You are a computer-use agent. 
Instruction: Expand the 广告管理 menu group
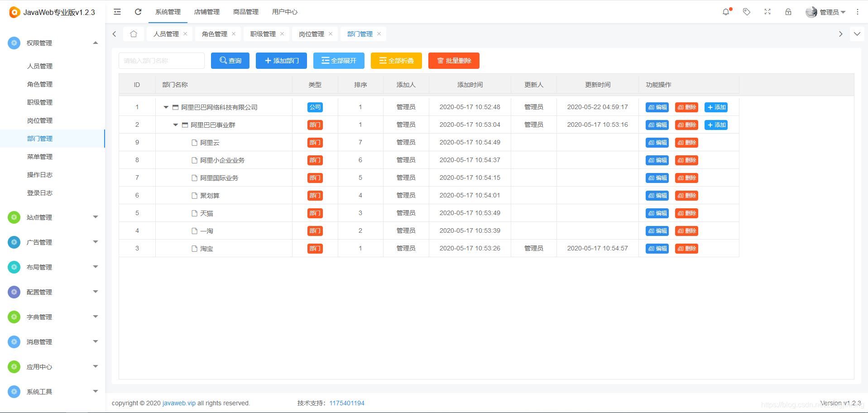[96, 242]
